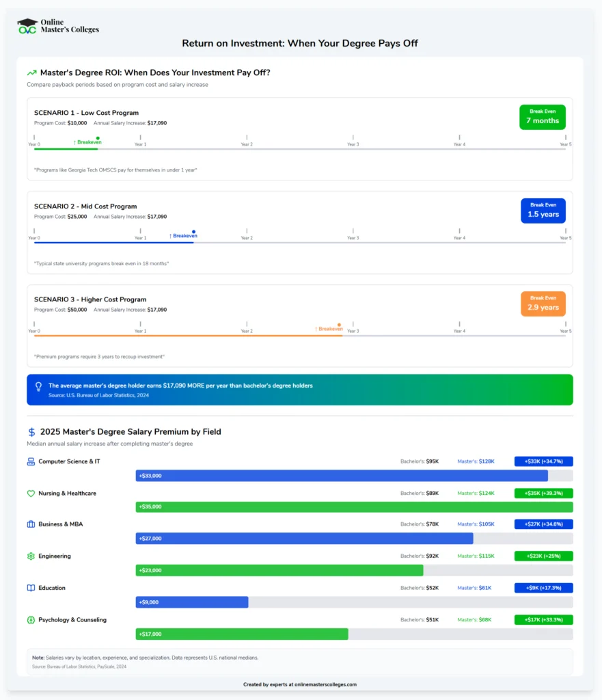Screen dimensions: 602x700
Task: Click the dollar sign icon
Action: [x=31, y=432]
